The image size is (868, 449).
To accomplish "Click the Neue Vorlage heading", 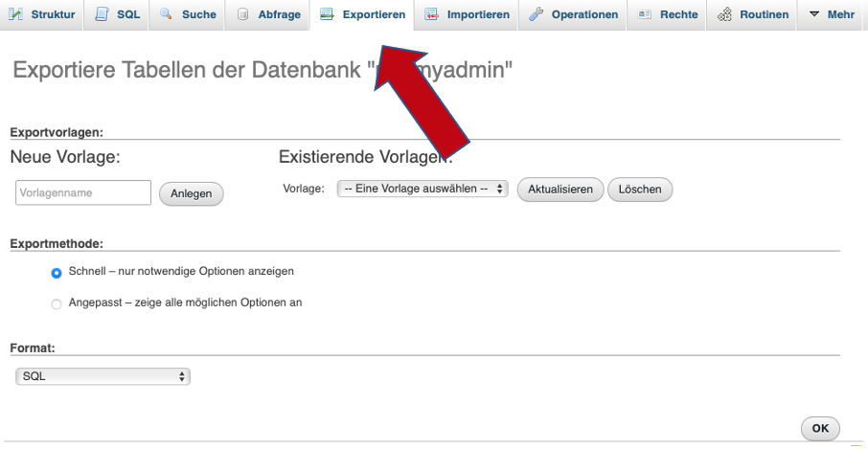I will pyautogui.click(x=65, y=157).
